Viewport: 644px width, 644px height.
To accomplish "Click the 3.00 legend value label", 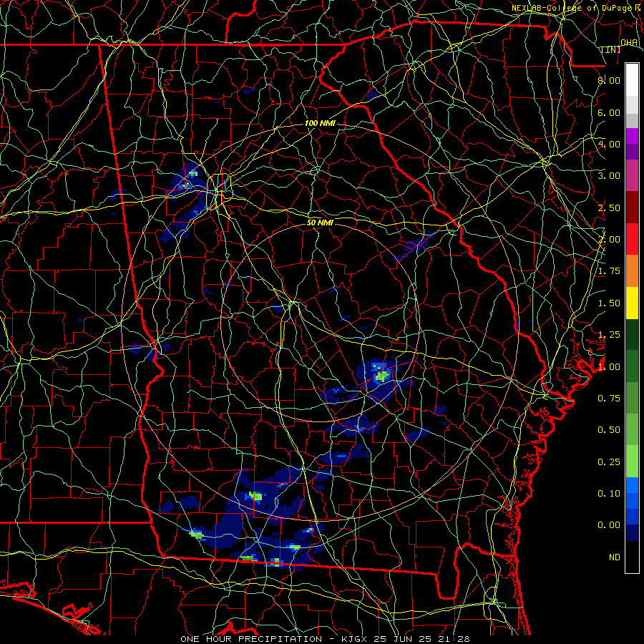I will pos(609,176).
